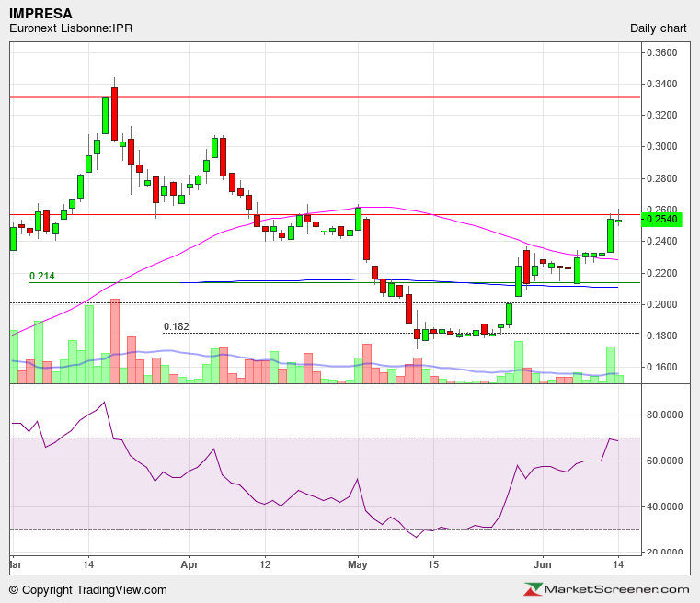Click the 'Daily chart' label
Screen dimensions: 700x603
[658, 28]
